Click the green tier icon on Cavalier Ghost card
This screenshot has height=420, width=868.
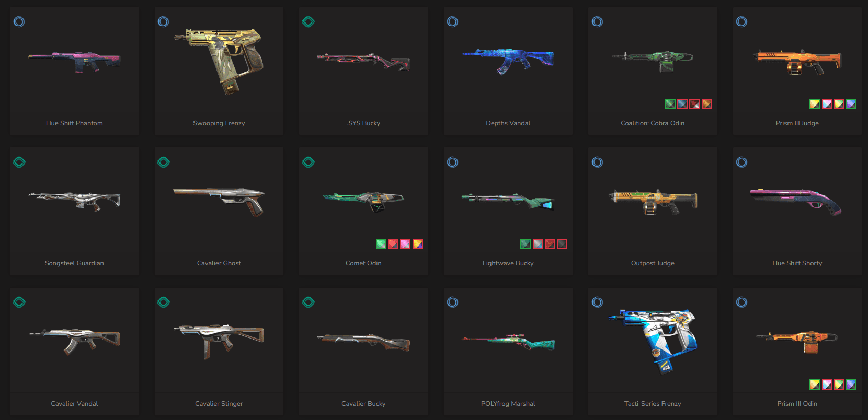click(x=163, y=162)
